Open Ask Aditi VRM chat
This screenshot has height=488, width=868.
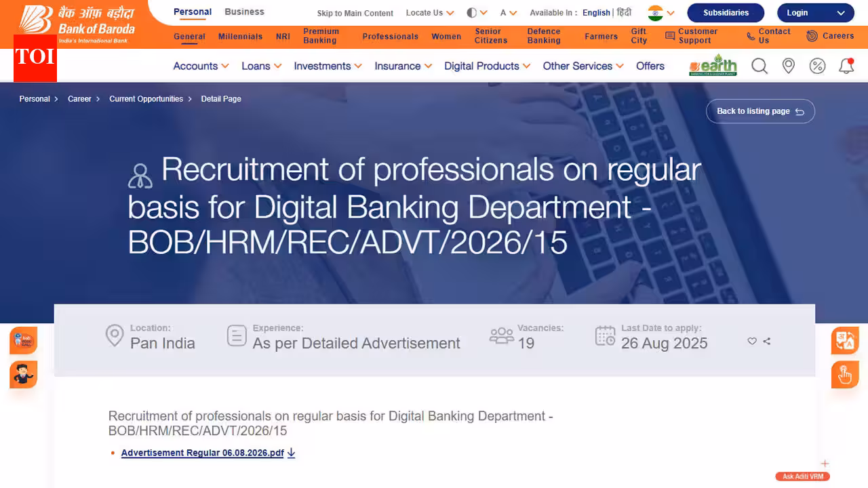[x=802, y=476]
